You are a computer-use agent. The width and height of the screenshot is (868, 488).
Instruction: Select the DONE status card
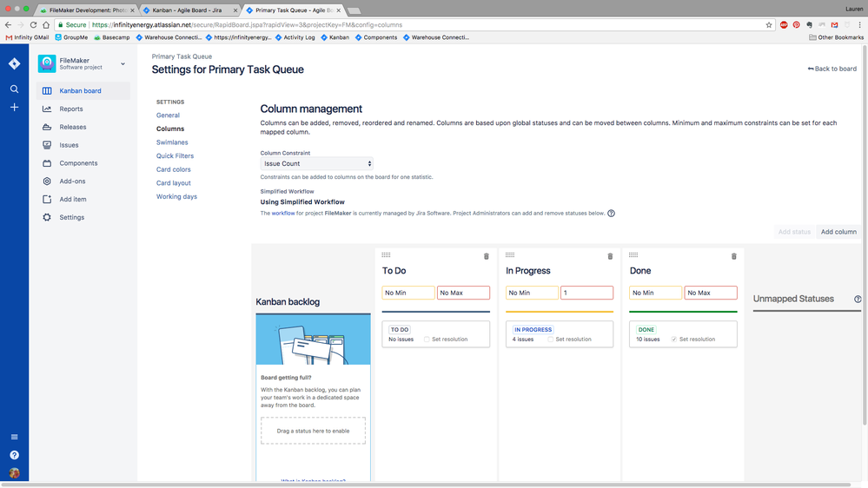pos(683,334)
